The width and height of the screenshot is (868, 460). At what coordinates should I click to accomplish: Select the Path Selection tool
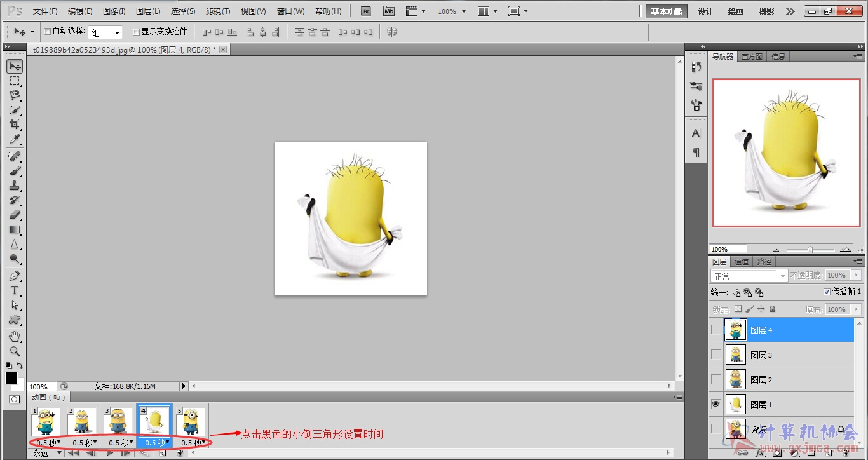(15, 305)
